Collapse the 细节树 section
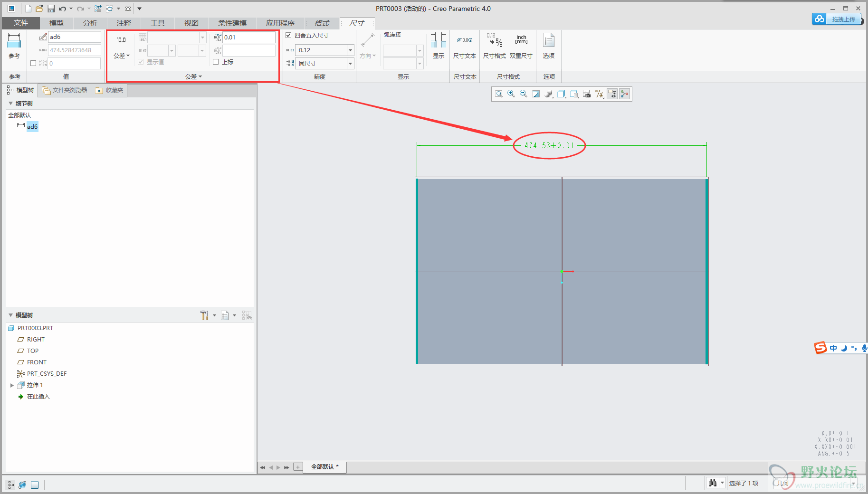Viewport: 868px width, 494px height. pos(10,103)
